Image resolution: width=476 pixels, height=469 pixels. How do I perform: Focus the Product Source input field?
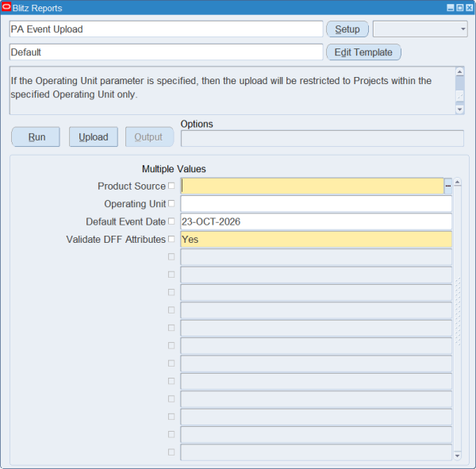[312, 186]
